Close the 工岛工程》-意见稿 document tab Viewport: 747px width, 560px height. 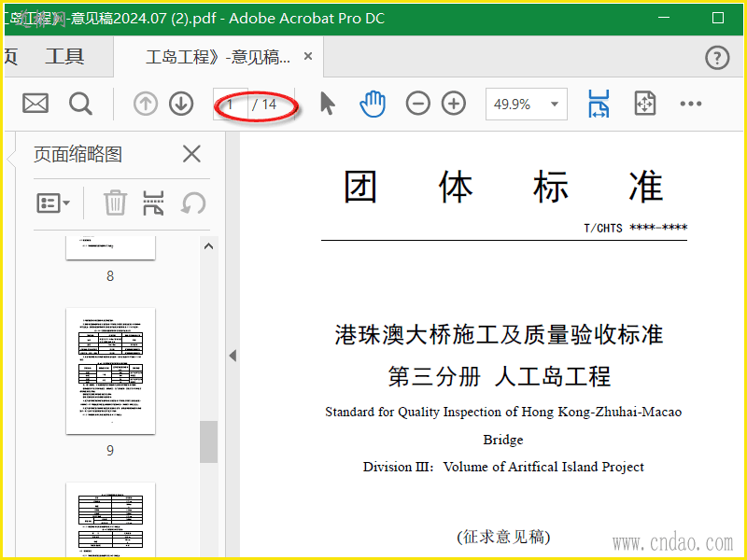click(308, 57)
